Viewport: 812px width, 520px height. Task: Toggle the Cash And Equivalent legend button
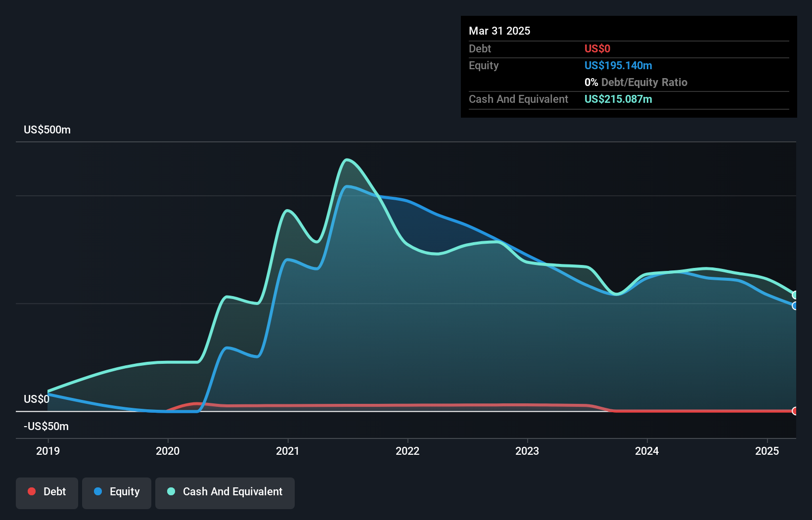click(225, 493)
